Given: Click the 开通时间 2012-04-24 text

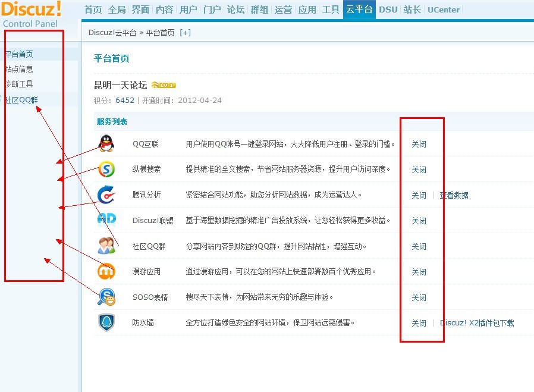Looking at the screenshot, I should 181,100.
